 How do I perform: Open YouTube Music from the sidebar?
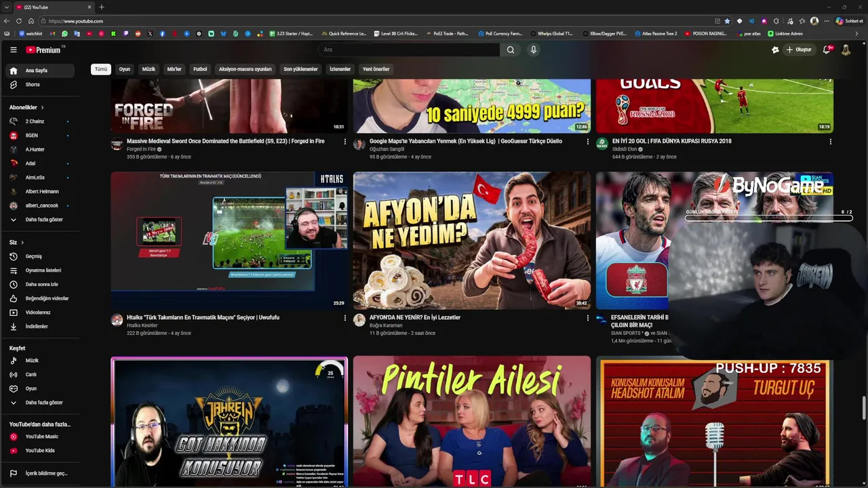pyautogui.click(x=41, y=436)
